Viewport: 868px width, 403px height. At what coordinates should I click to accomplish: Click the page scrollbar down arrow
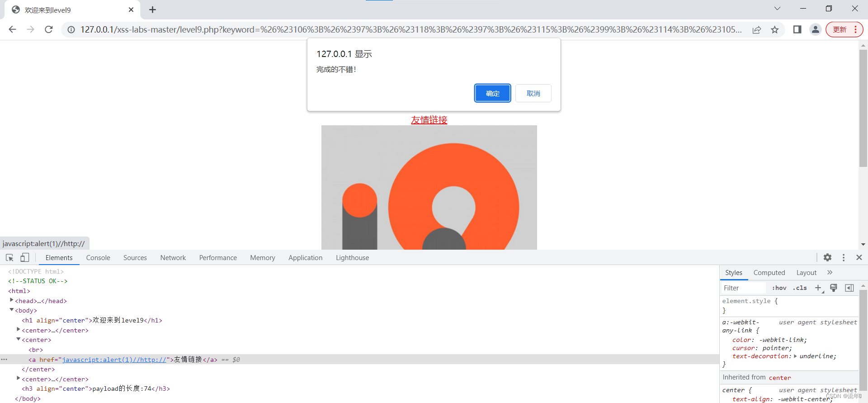coord(863,244)
